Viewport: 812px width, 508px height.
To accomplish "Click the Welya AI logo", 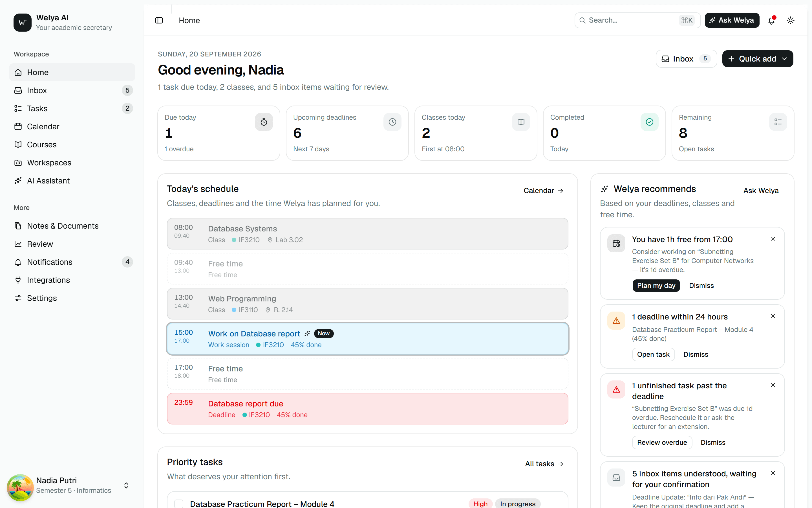I will coord(23,23).
